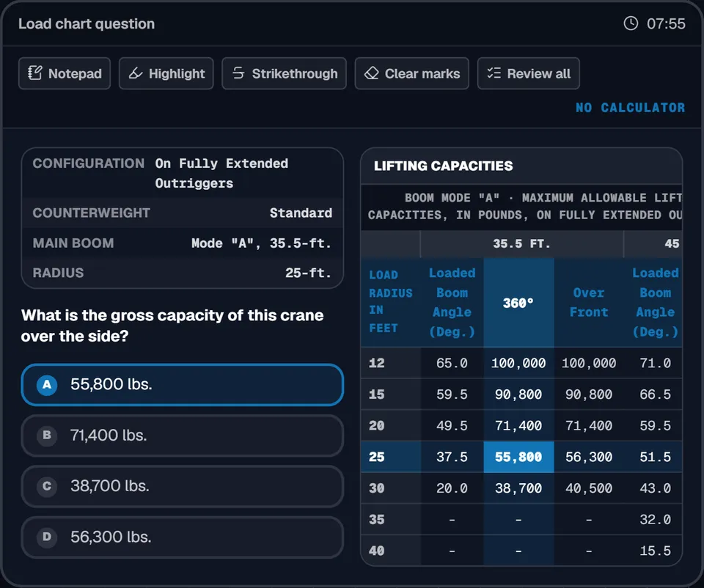
Task: Click the Highlight marker icon
Action: [136, 73]
